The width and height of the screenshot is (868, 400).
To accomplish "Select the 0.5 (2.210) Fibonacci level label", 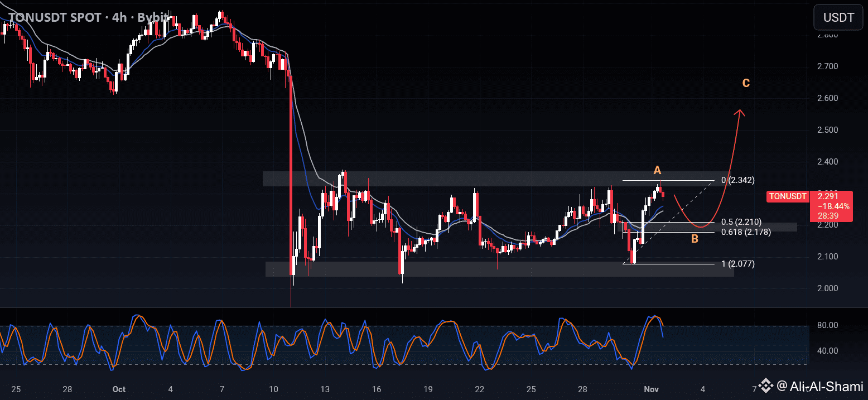I will point(741,222).
